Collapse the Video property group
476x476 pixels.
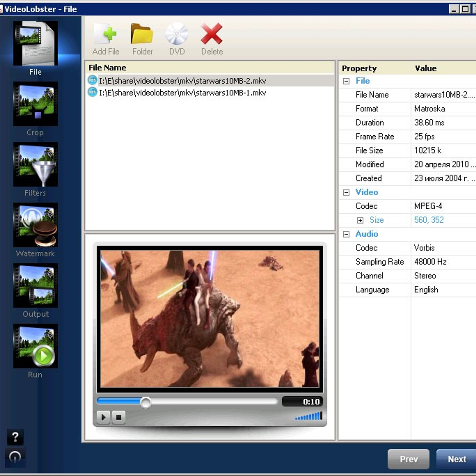[346, 192]
